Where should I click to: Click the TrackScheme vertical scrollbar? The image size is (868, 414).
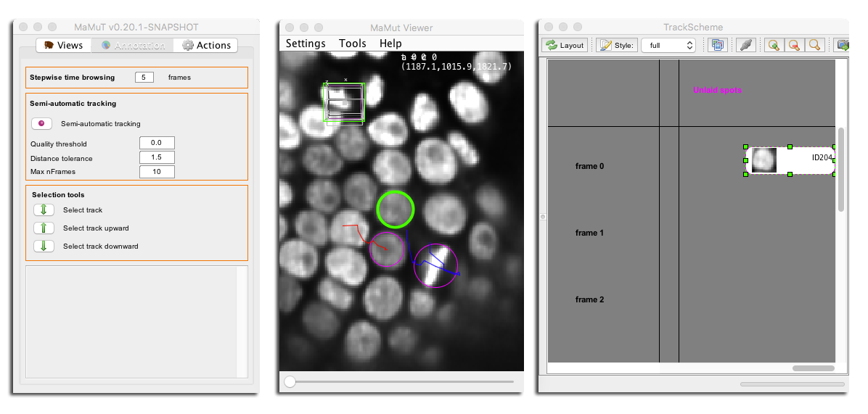click(x=841, y=169)
